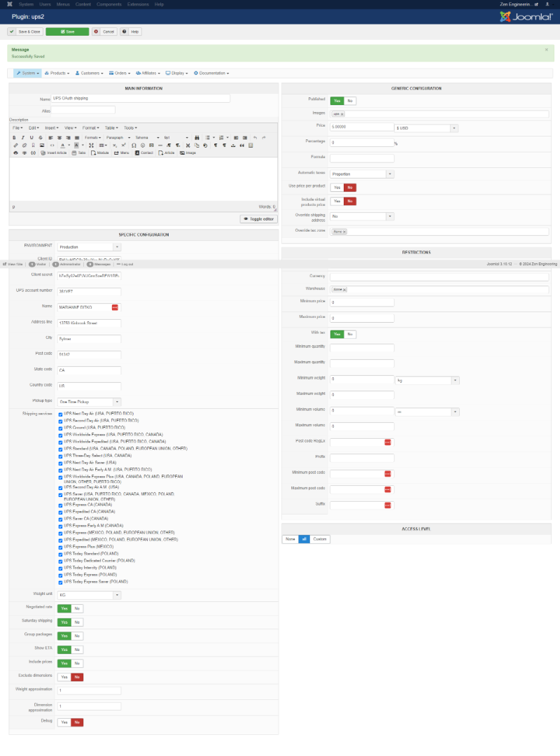Insert an image via editor toolbar icon

click(42, 145)
